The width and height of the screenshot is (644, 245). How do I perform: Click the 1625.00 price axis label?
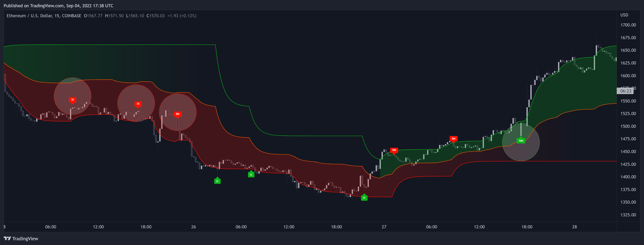point(628,63)
